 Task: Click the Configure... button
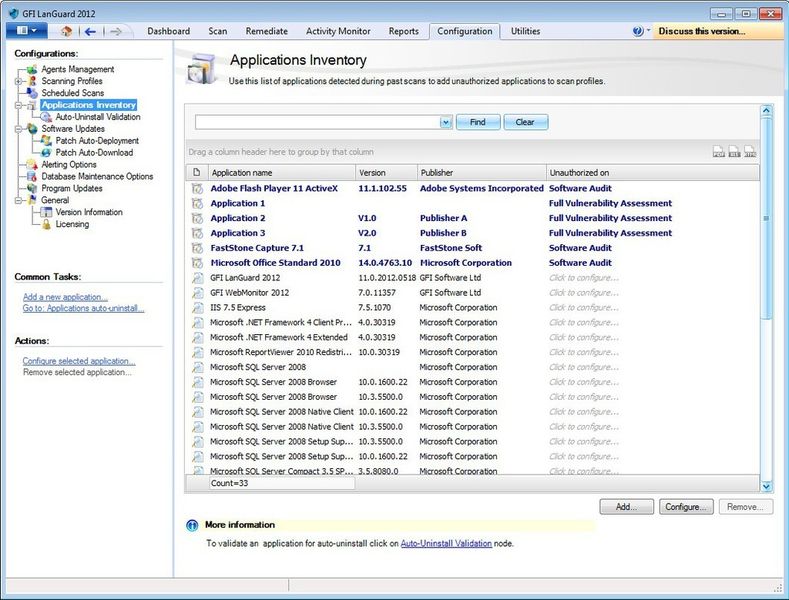pos(686,507)
